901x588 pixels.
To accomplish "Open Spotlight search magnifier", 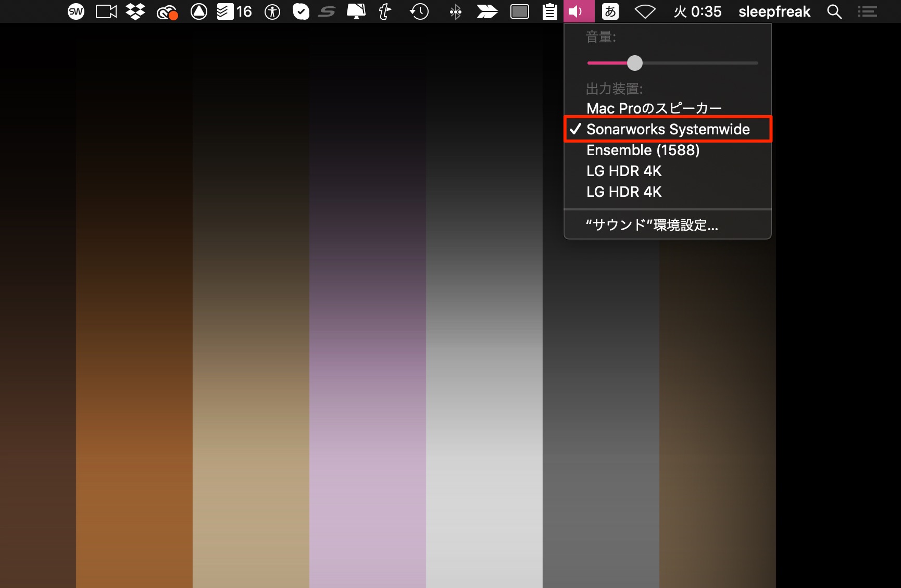I will click(834, 11).
